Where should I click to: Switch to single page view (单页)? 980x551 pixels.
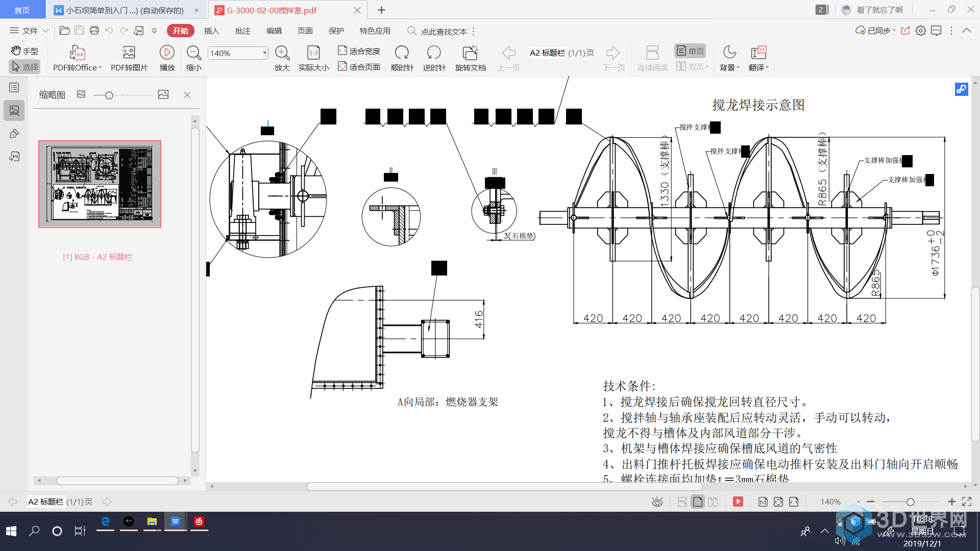coord(690,51)
